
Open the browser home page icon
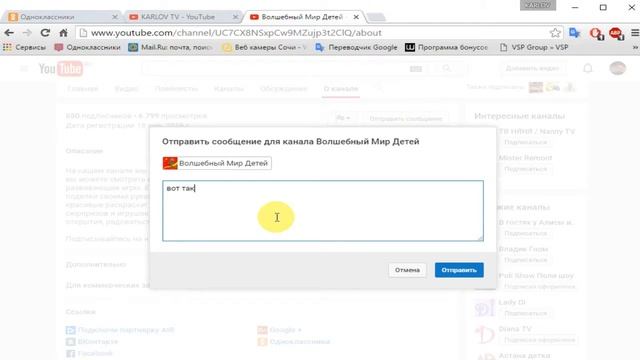63,33
